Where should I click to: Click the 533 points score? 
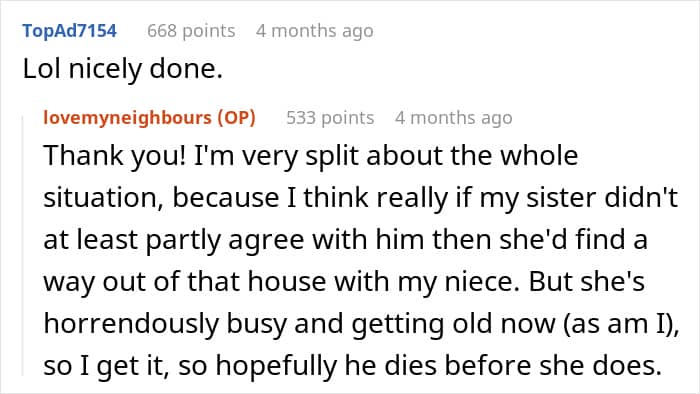tap(330, 118)
